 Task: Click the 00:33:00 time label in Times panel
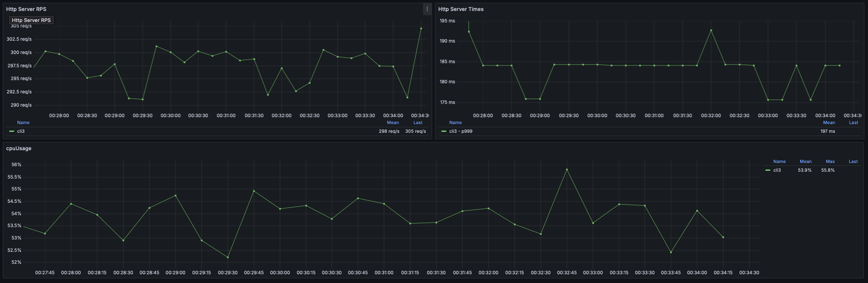768,116
